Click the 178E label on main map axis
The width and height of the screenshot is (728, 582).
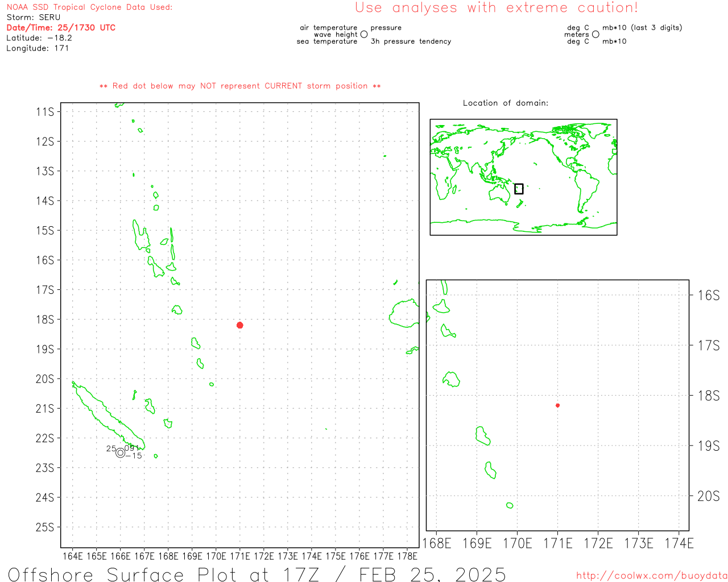tap(407, 556)
